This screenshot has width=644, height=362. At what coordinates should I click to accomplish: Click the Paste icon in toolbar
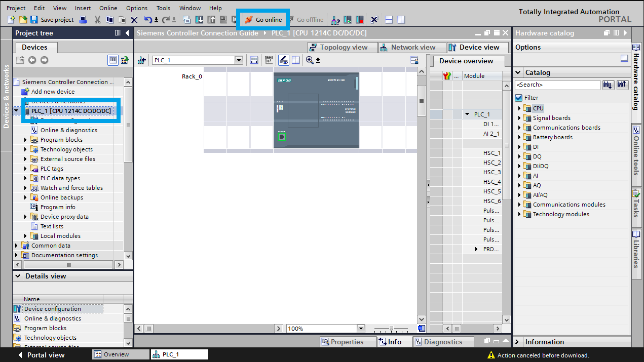(122, 20)
